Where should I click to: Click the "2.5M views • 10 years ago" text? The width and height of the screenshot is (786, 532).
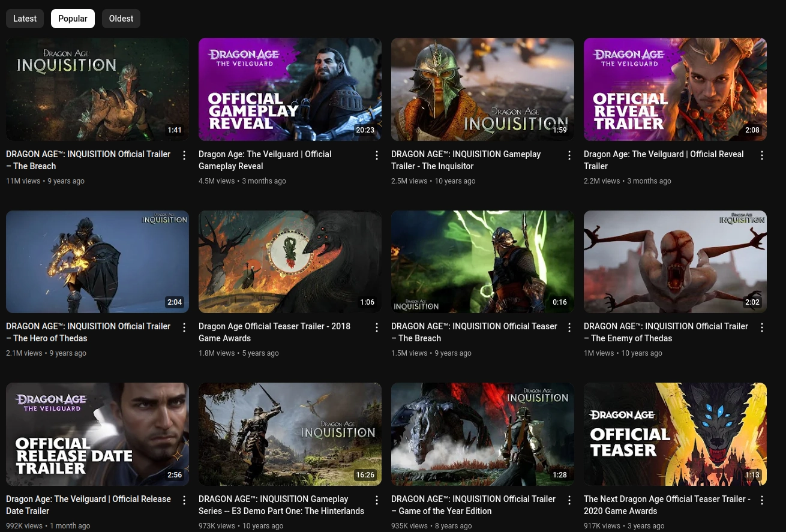click(433, 181)
